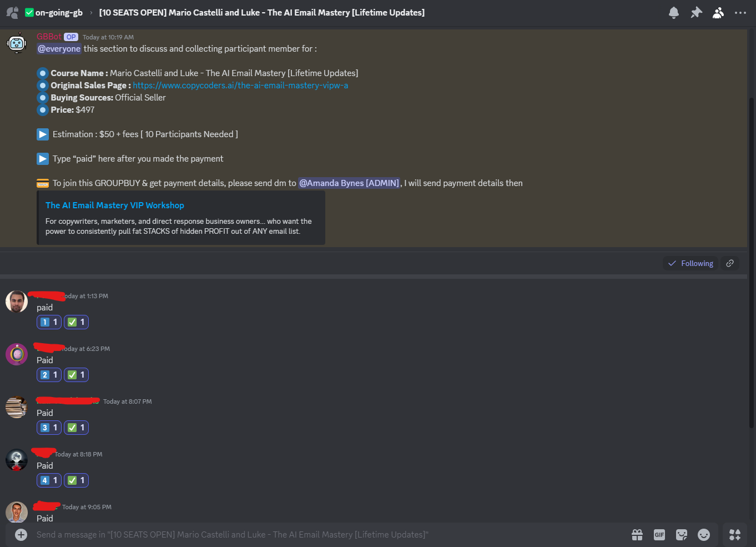The height and width of the screenshot is (547, 756).
Task: Open the emoji picker
Action: click(x=704, y=535)
